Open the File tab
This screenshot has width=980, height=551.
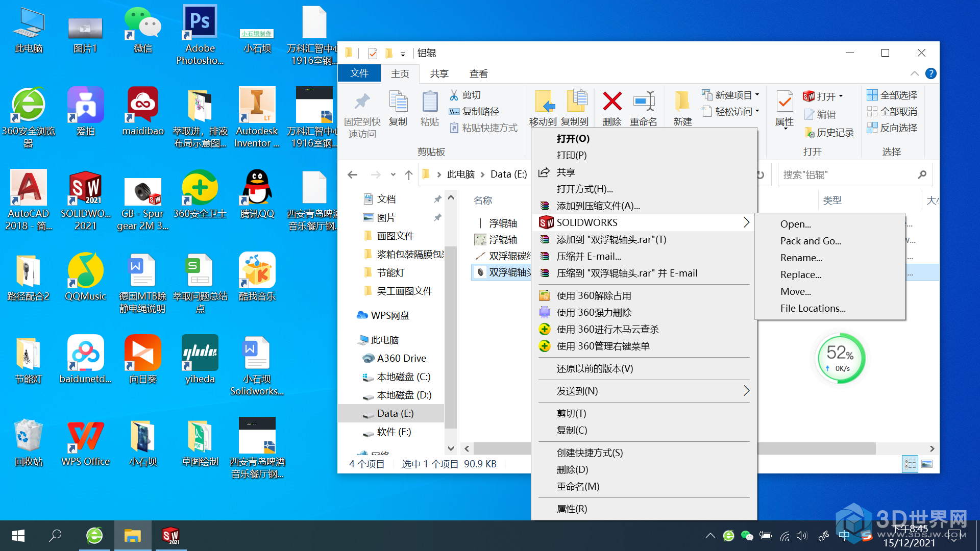pos(359,73)
